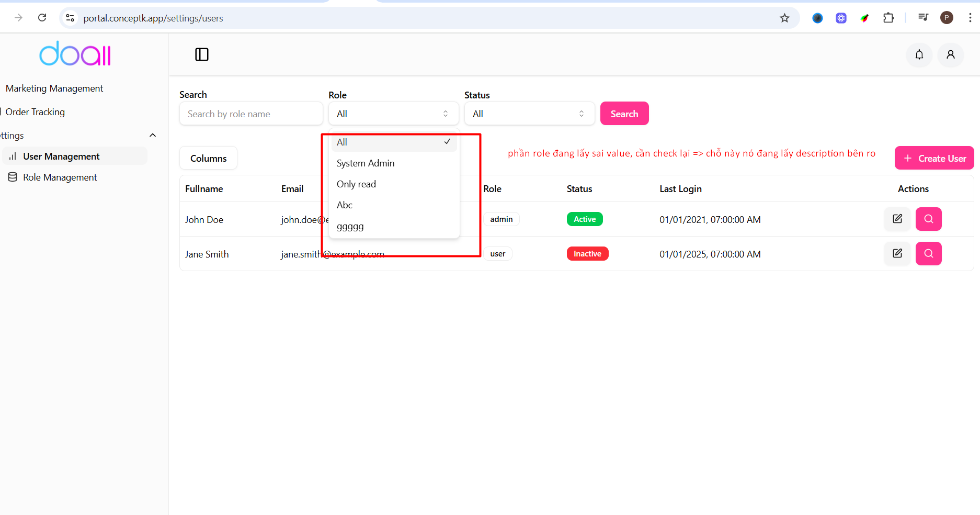Open the Columns selector button
Screen dimensions: 980x515
coord(208,158)
